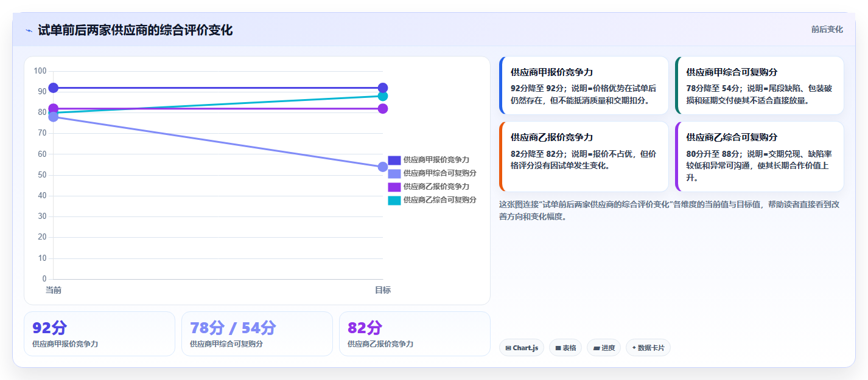868x380 pixels.
Task: Open the 供应商乙综合可复购分 info card
Action: point(760,157)
